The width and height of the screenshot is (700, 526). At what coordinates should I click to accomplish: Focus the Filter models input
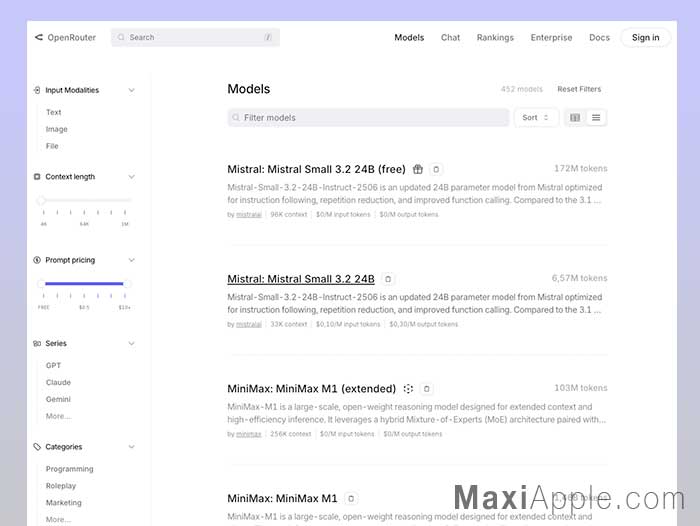[368, 117]
